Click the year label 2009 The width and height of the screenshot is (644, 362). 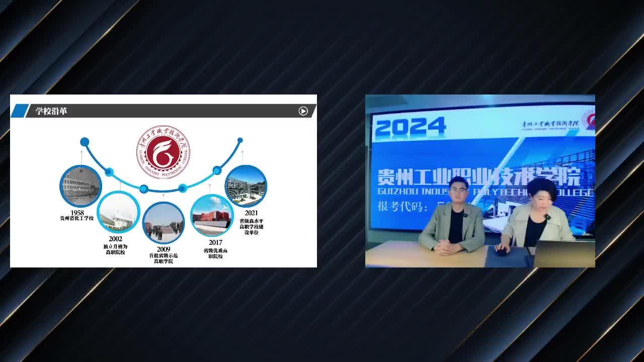164,249
